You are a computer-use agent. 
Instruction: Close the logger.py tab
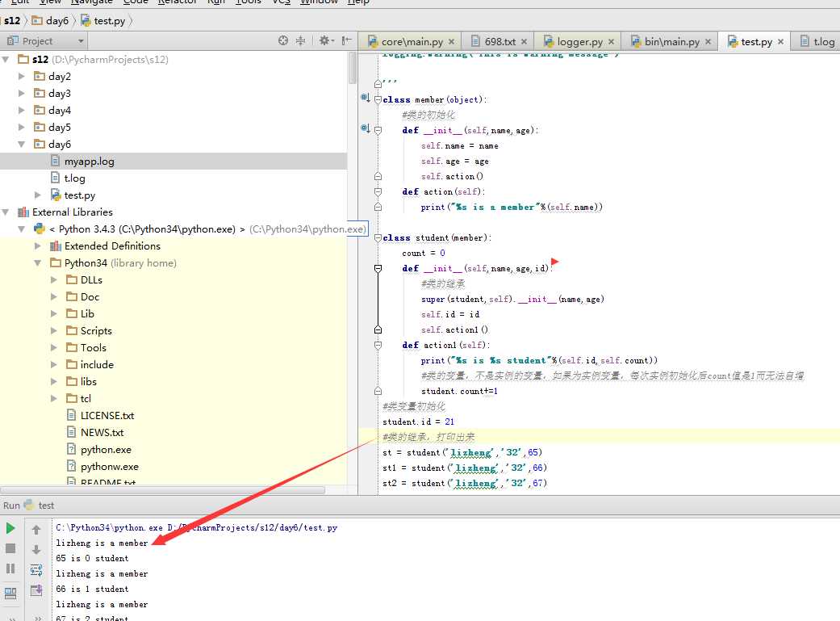(612, 42)
